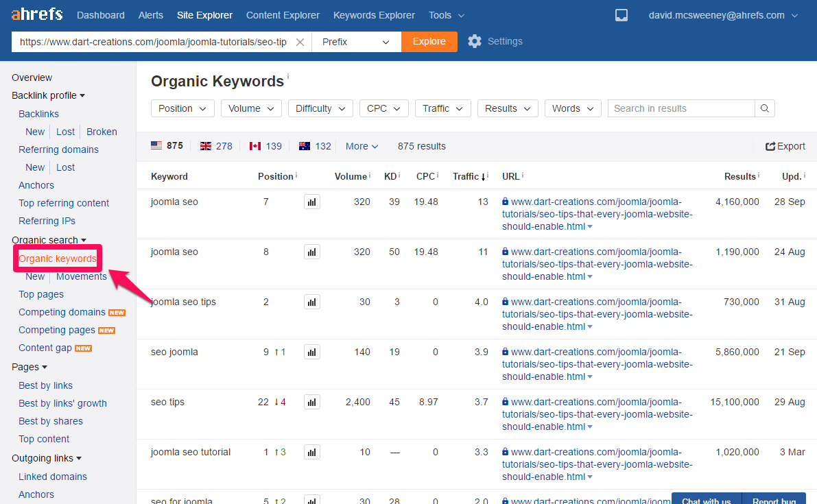Open Alerts page
Viewport: 817px width, 504px height.
[151, 15]
